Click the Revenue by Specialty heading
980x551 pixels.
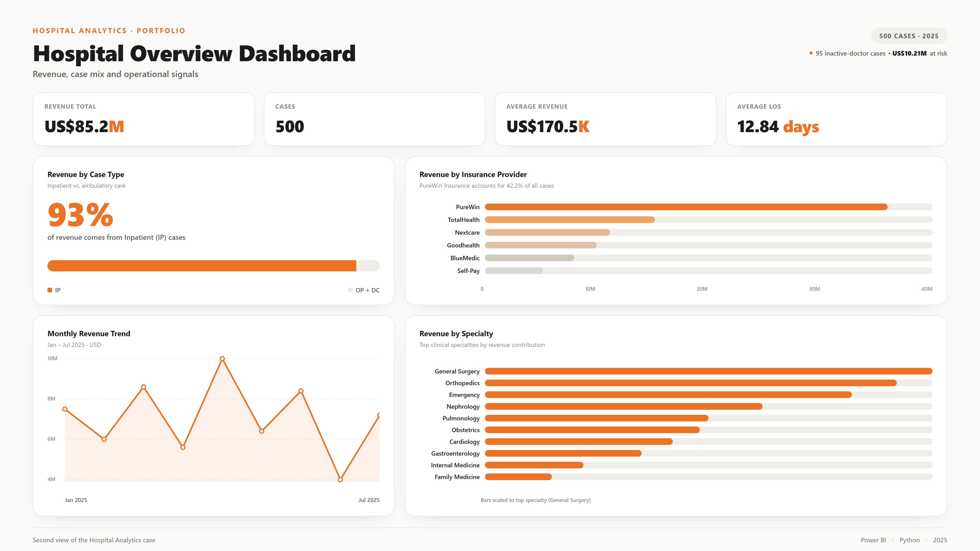456,333
